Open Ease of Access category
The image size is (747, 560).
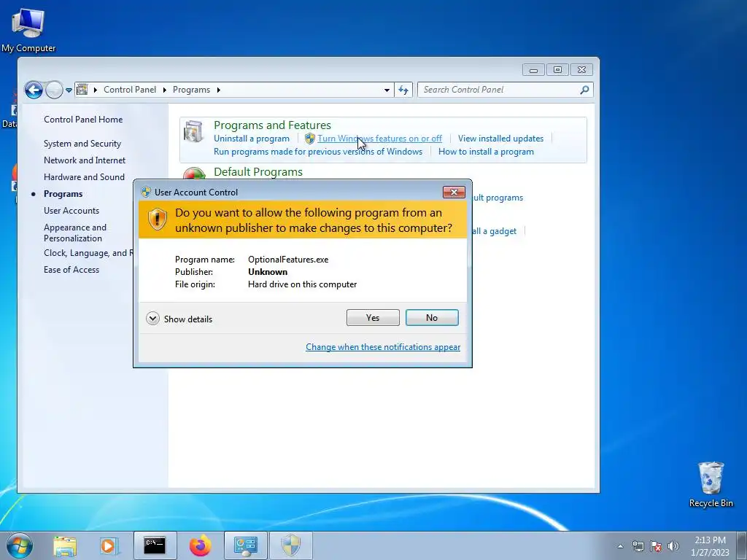pos(71,270)
